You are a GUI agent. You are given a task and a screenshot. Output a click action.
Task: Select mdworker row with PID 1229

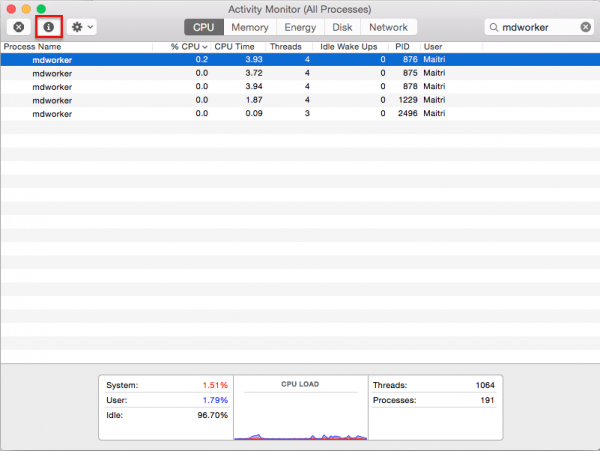[200, 100]
